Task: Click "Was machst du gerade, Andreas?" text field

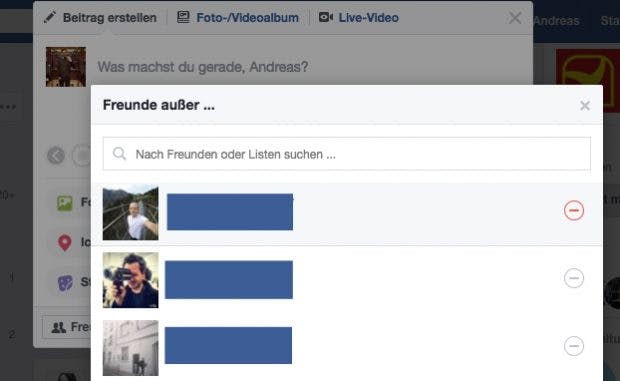Action: pos(202,67)
